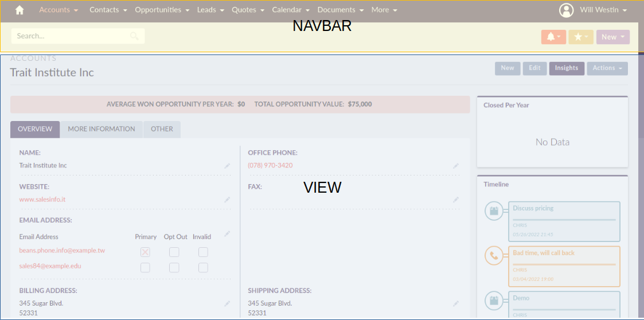
Task: Click in the Search input field
Action: (x=78, y=36)
